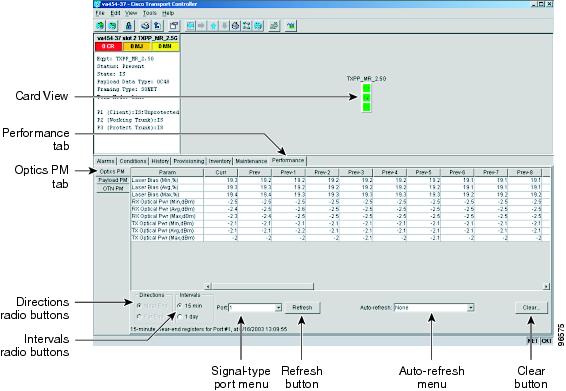This screenshot has width=566, height=391.
Task: Open the View menu
Action: coord(131,13)
